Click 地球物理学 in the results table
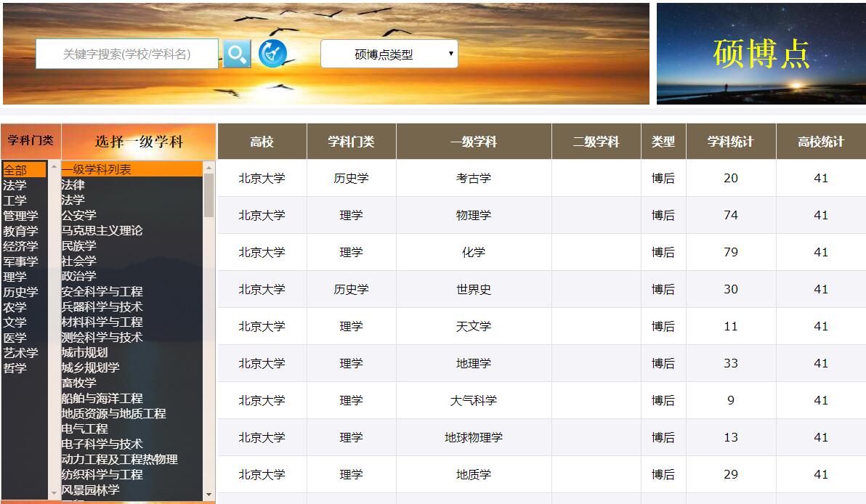866x504 pixels. (473, 437)
